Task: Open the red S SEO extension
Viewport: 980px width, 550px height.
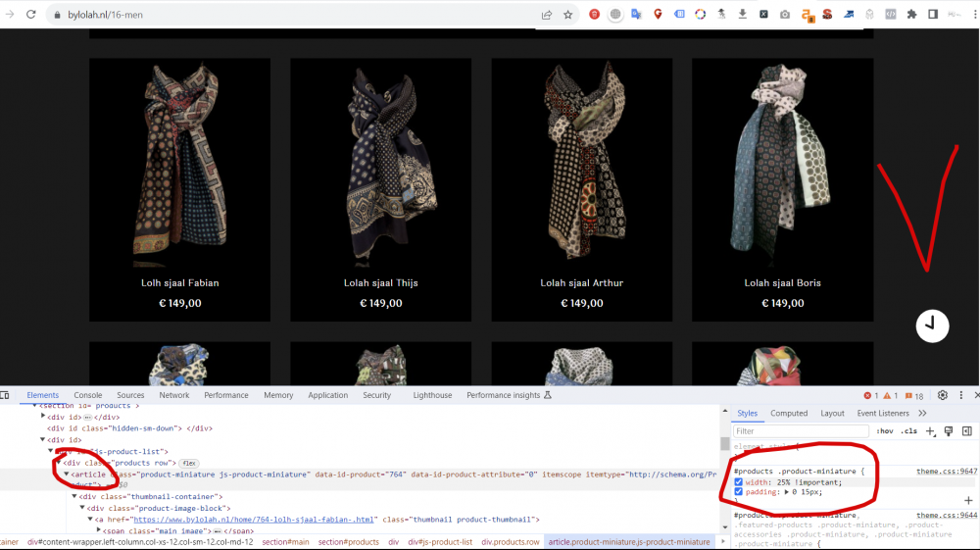Action: [x=827, y=14]
